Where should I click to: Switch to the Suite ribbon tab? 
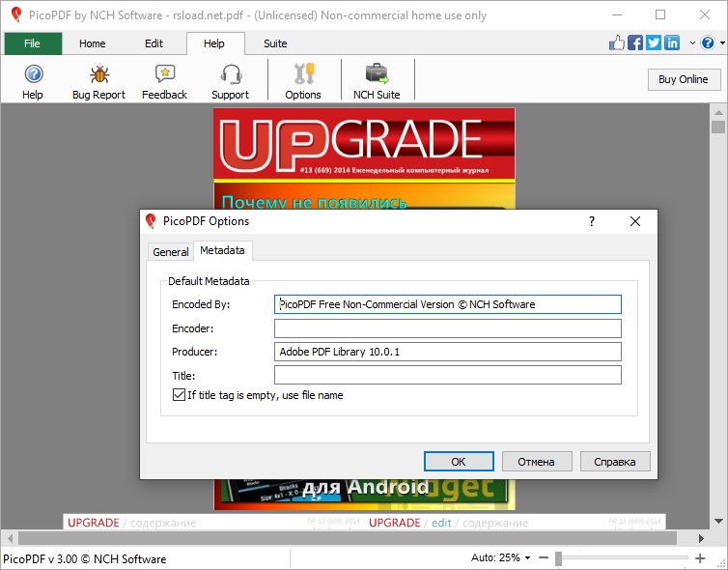pyautogui.click(x=275, y=43)
